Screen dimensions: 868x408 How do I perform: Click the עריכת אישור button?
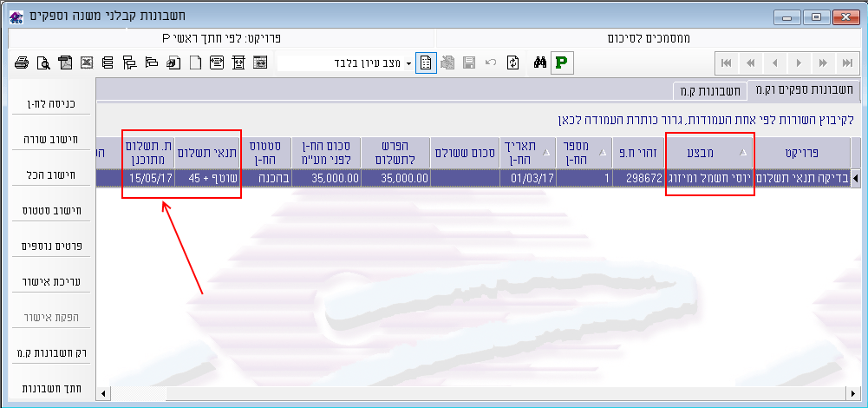(x=49, y=282)
